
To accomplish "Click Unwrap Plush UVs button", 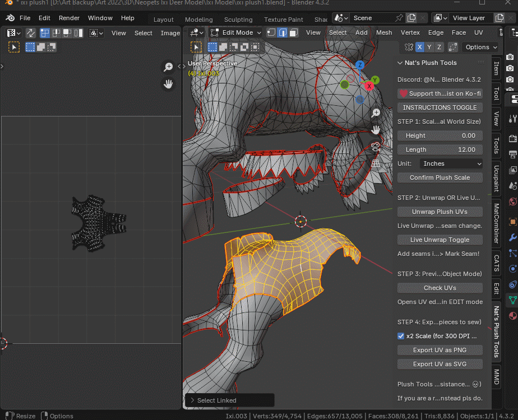I will pyautogui.click(x=440, y=212).
